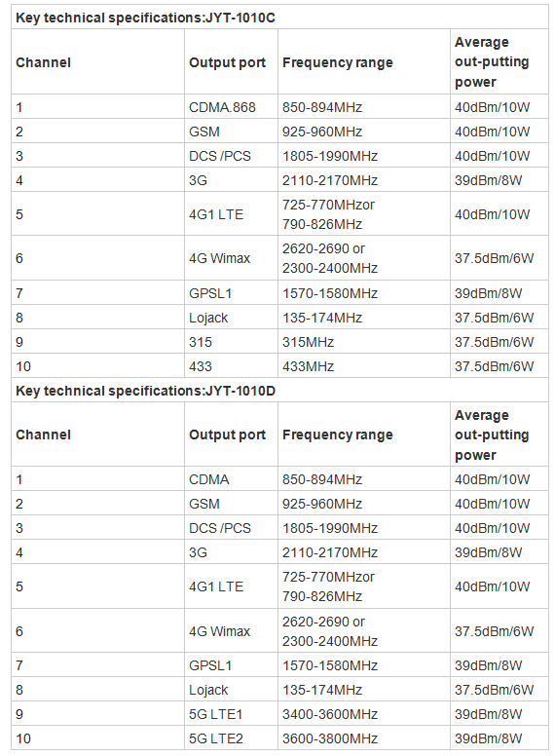The width and height of the screenshot is (555, 756).
Task: Select the CDMA.868 output port cell
Action: coord(232,106)
